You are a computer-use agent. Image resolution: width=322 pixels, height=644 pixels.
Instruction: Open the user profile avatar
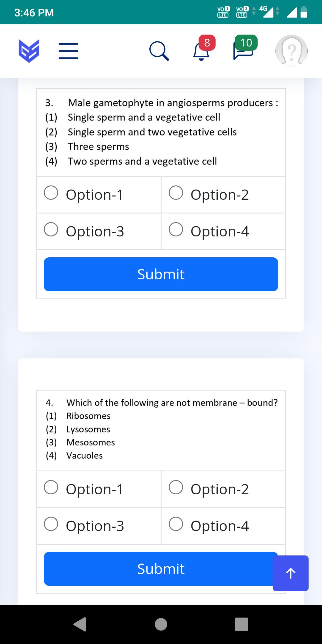[292, 51]
